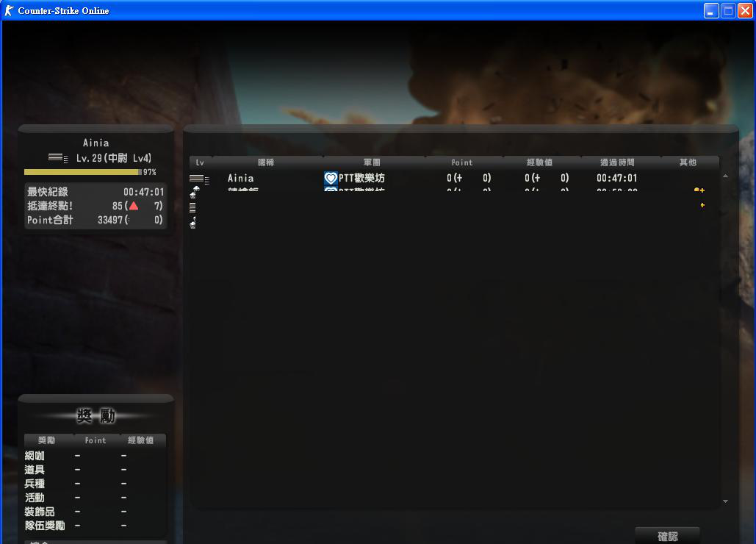Click the 兵種 reward row
Viewport: 756px width, 544px height.
(95, 484)
